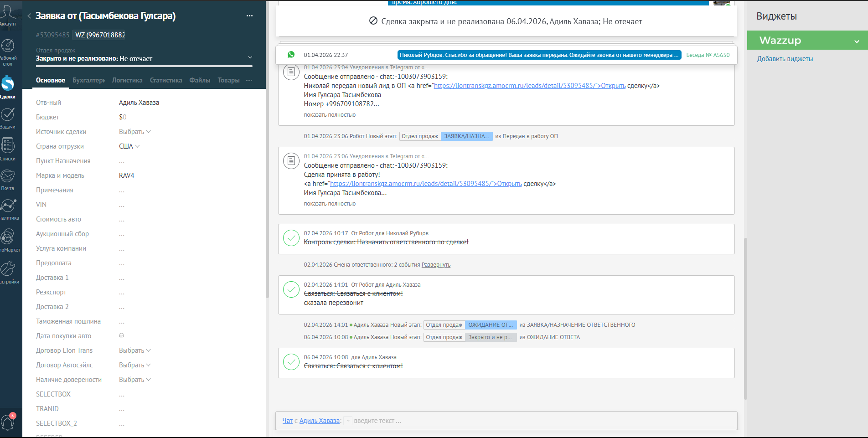This screenshot has height=438, width=868.
Task: Click the Николай Рубцов chat message bubble
Action: point(539,55)
